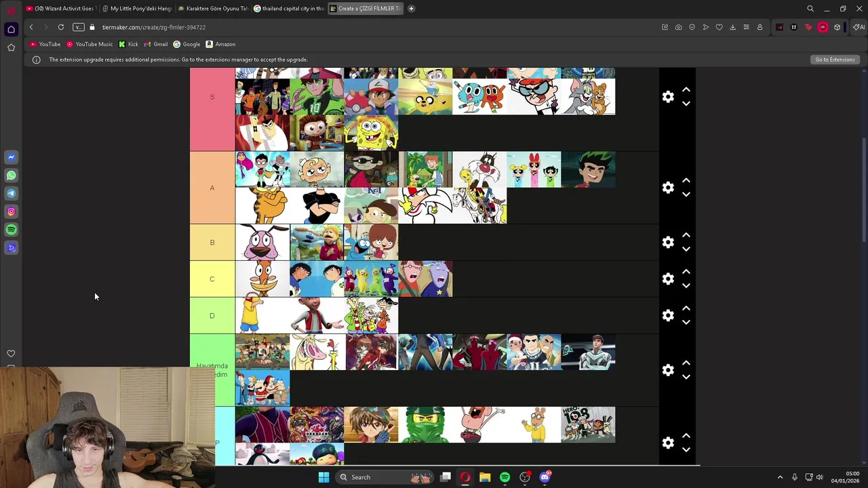Open Instagram in browser sidebar

[x=11, y=211]
